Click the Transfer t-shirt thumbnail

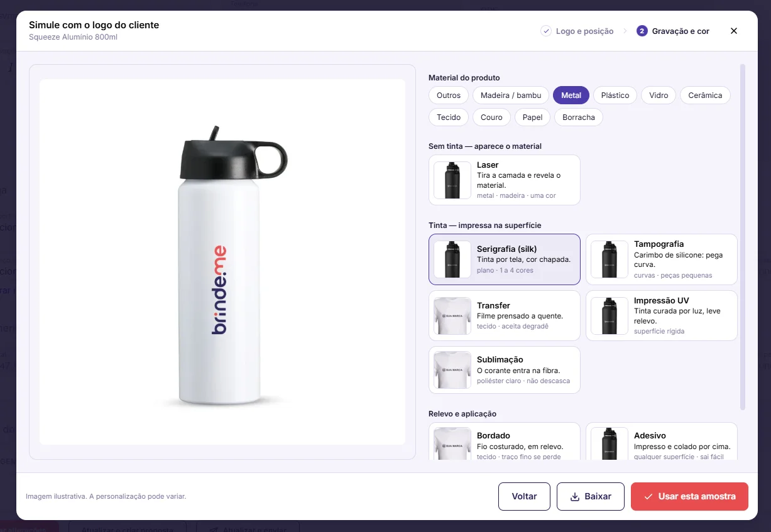(x=452, y=316)
